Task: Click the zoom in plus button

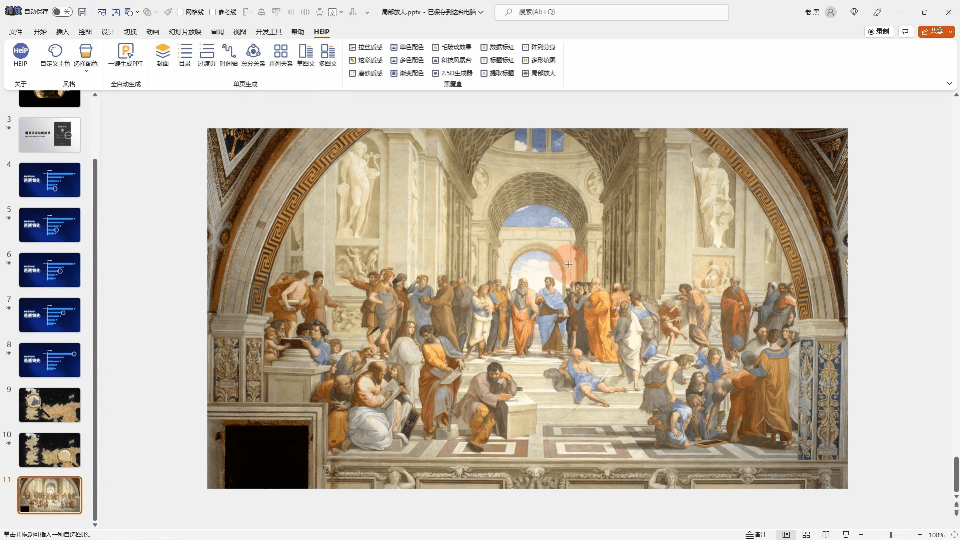Action: click(x=920, y=534)
